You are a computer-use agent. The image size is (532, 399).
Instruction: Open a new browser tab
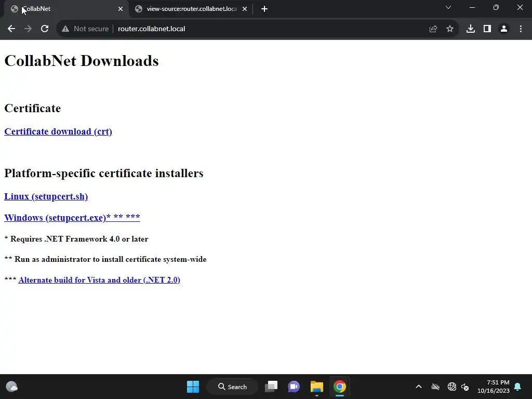(x=264, y=9)
